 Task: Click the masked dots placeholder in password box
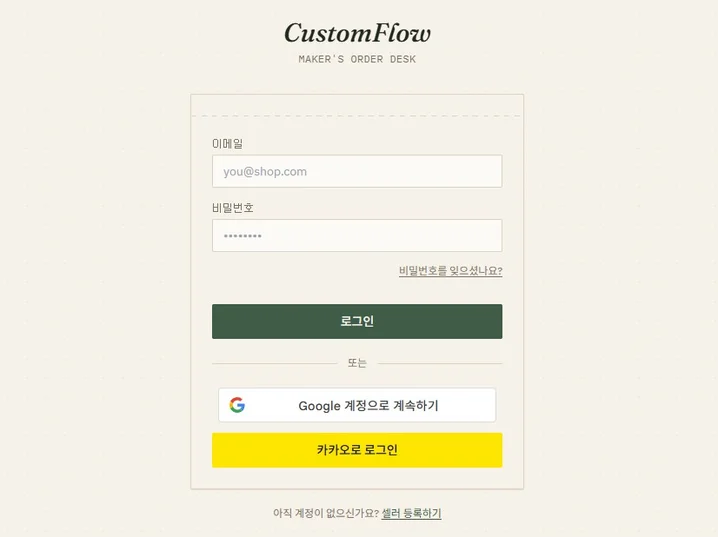click(243, 236)
